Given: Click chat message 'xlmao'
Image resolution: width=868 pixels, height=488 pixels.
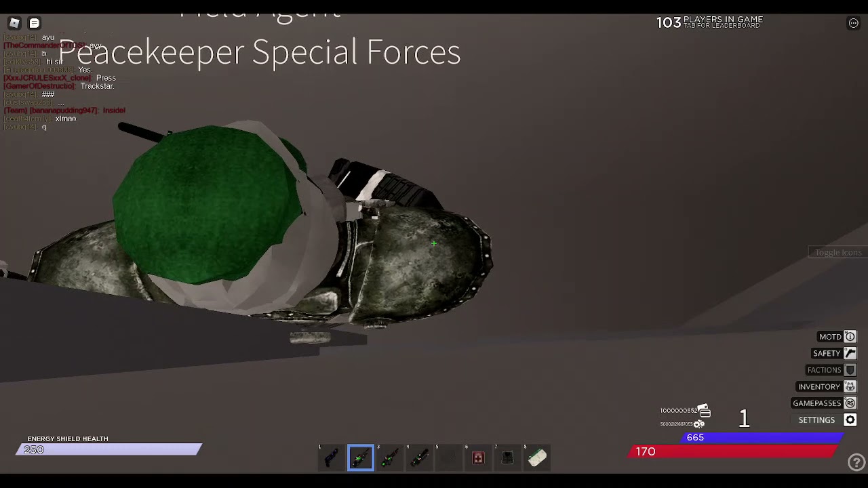Looking at the screenshot, I should pyautogui.click(x=66, y=119).
